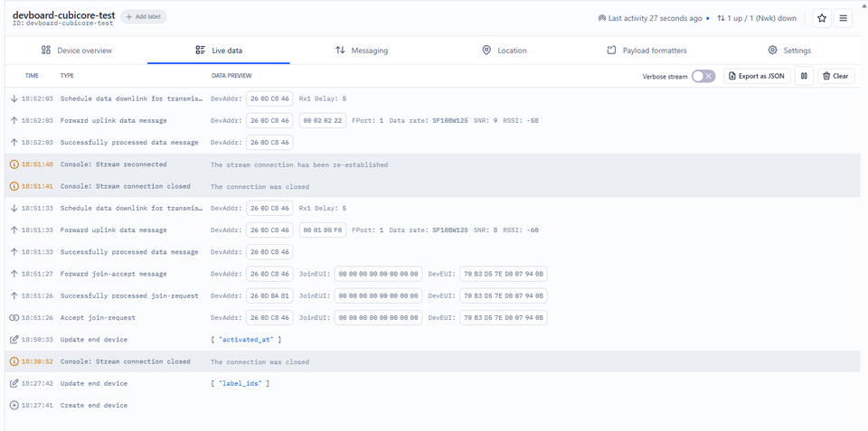Click the uplink arrow icon at 18:51:27
The width and height of the screenshot is (868, 431).
pos(14,274)
